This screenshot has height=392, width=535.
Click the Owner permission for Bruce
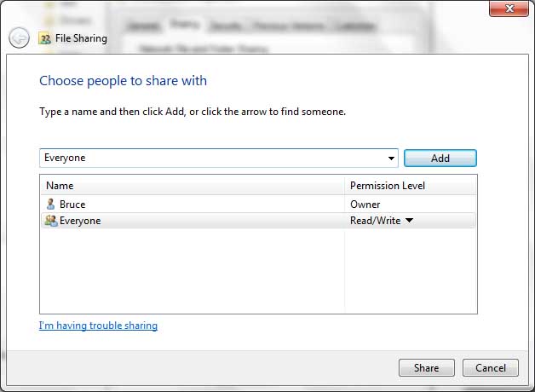(x=365, y=205)
